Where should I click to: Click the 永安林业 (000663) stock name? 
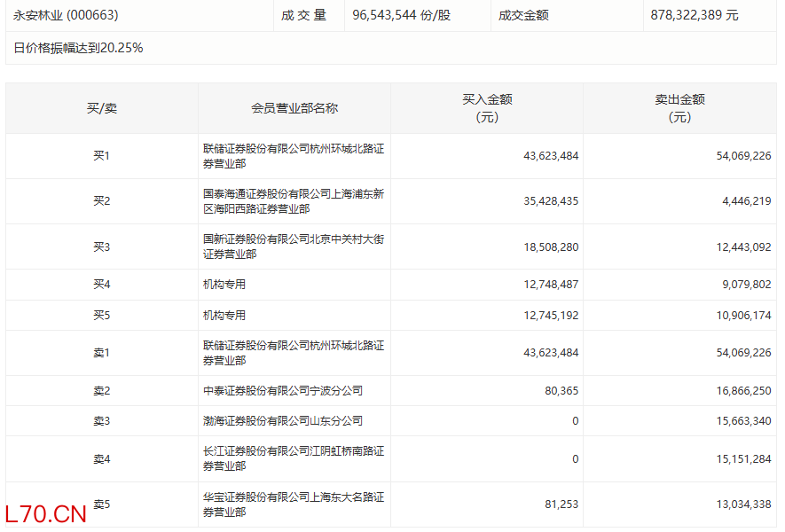[66, 15]
